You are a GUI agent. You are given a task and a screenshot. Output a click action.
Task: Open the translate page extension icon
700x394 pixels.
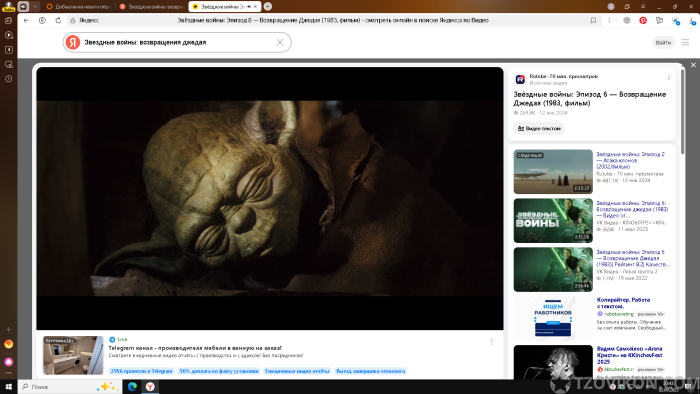(x=676, y=21)
